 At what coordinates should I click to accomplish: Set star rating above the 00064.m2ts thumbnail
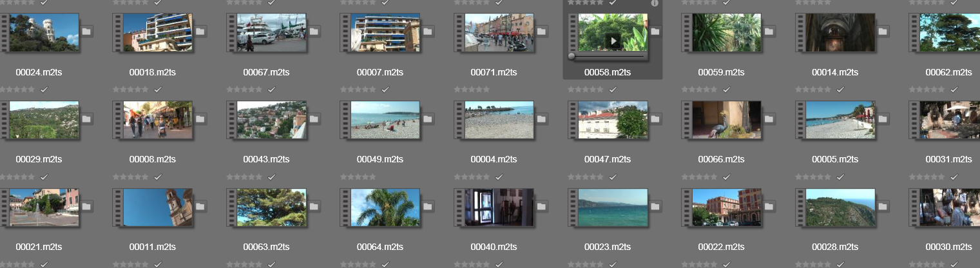click(x=358, y=177)
